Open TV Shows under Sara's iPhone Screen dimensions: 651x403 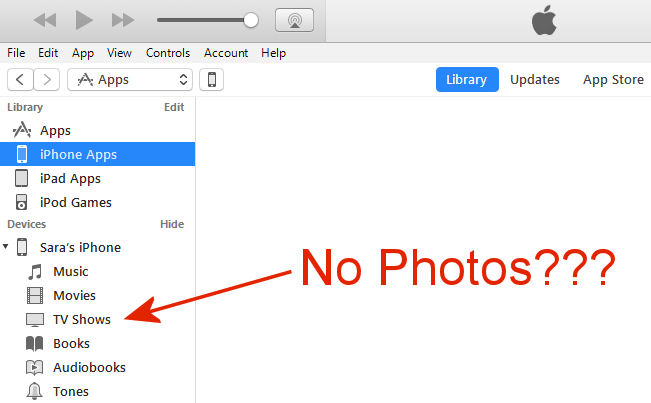pyautogui.click(x=82, y=320)
